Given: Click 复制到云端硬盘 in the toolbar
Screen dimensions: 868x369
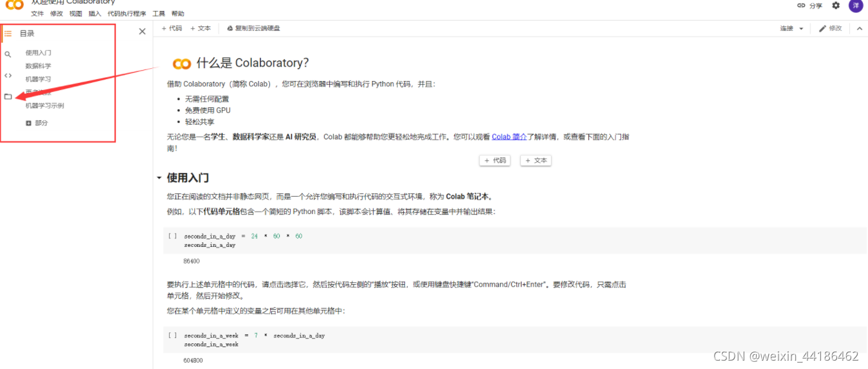Looking at the screenshot, I should coord(253,28).
